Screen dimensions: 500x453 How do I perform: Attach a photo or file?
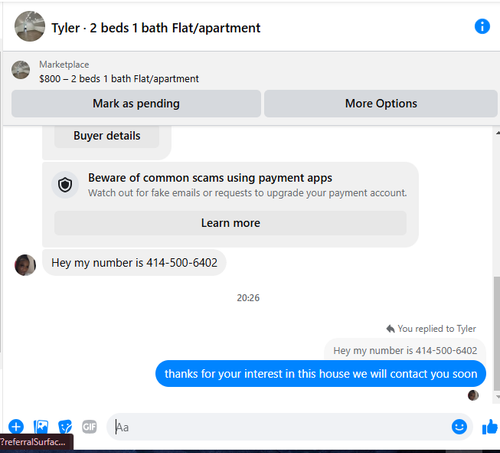coord(41,426)
